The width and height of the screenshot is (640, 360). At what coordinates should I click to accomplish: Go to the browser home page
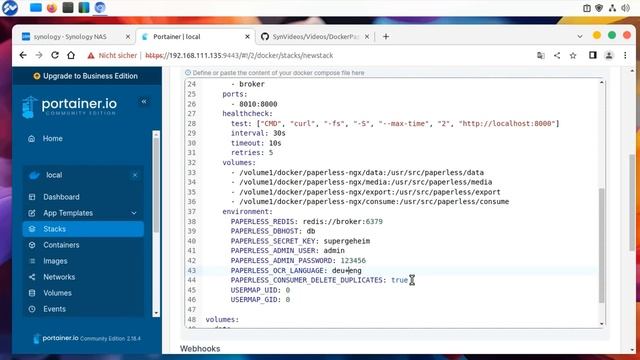[x=71, y=55]
